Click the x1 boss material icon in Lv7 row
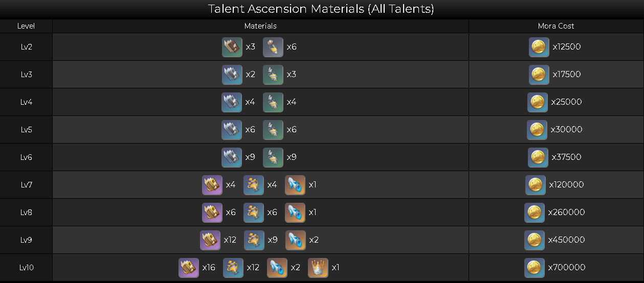The image size is (644, 283). 295,185
